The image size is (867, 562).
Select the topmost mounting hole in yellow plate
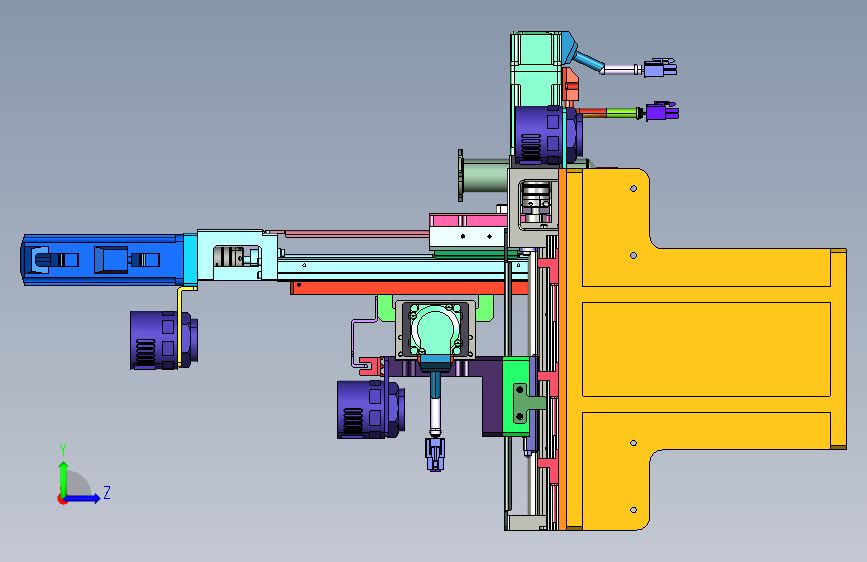tap(634, 189)
